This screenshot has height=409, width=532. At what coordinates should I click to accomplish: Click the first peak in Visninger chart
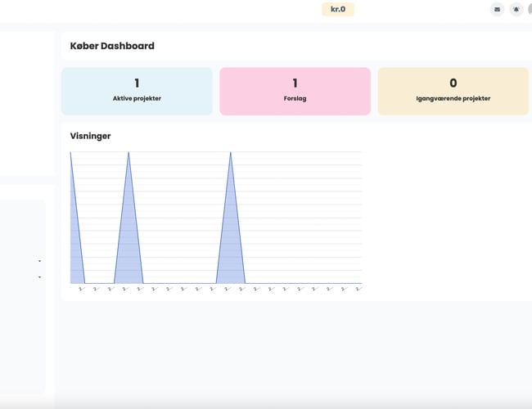[71, 154]
